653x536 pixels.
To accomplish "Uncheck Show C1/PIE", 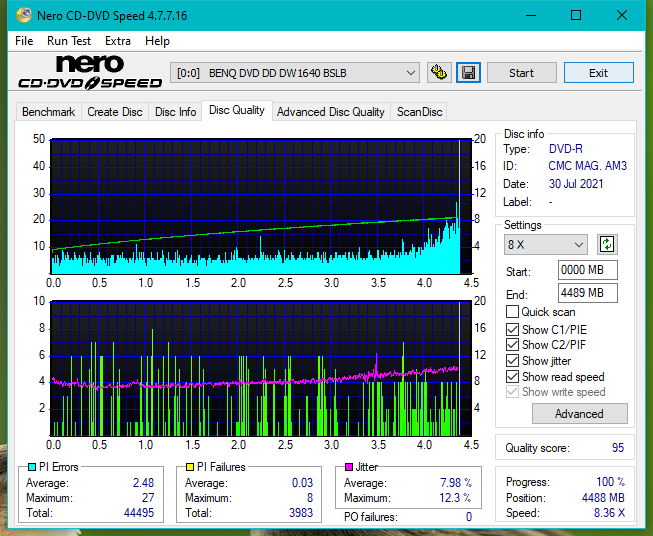I will [512, 329].
